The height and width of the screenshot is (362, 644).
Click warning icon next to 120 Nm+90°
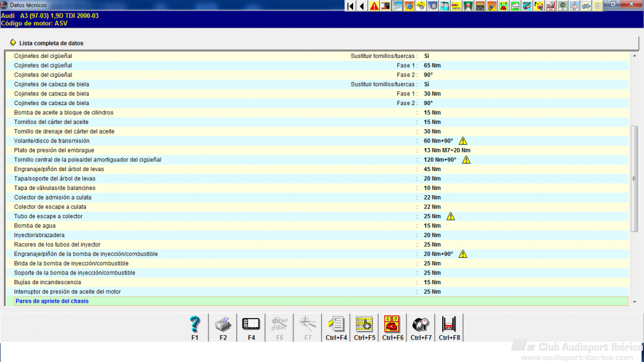tap(466, 159)
